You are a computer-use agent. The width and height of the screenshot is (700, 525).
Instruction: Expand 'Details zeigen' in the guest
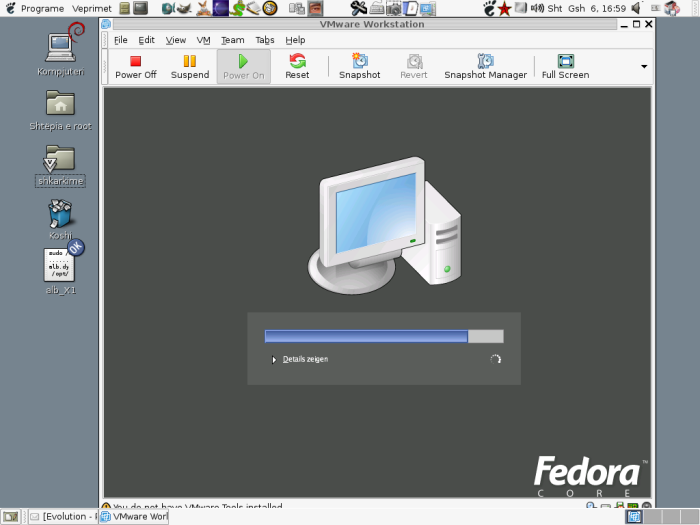click(300, 359)
